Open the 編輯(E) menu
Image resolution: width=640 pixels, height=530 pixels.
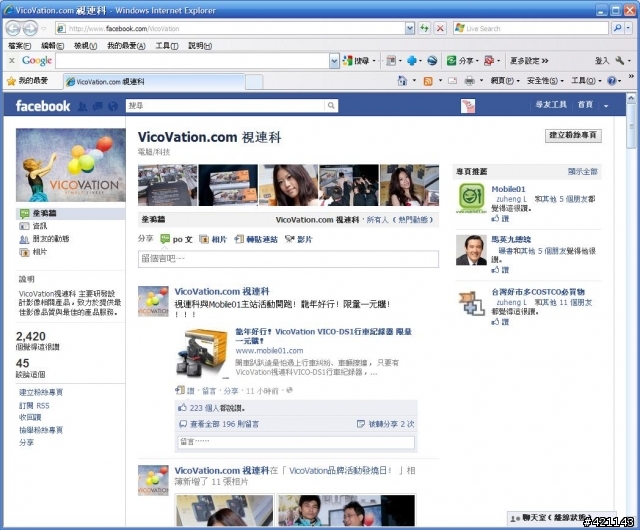pyautogui.click(x=53, y=46)
